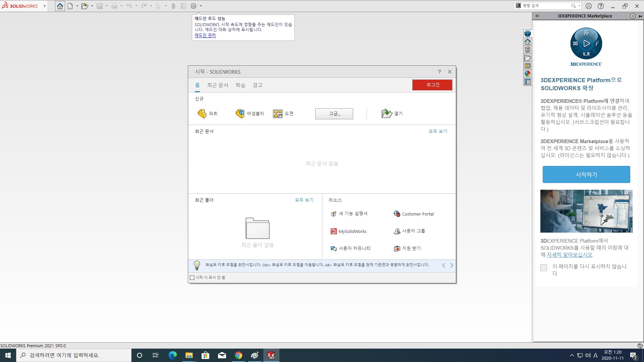
Task: Click the Print toolbar icon
Action: [x=114, y=6]
